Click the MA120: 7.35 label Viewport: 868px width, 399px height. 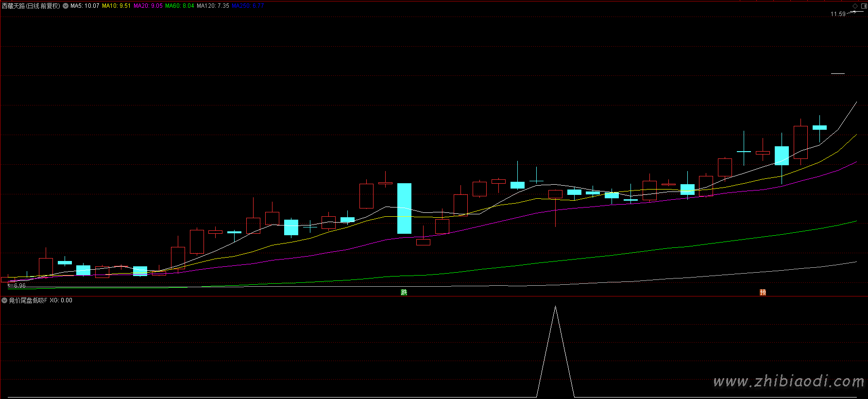coord(213,6)
